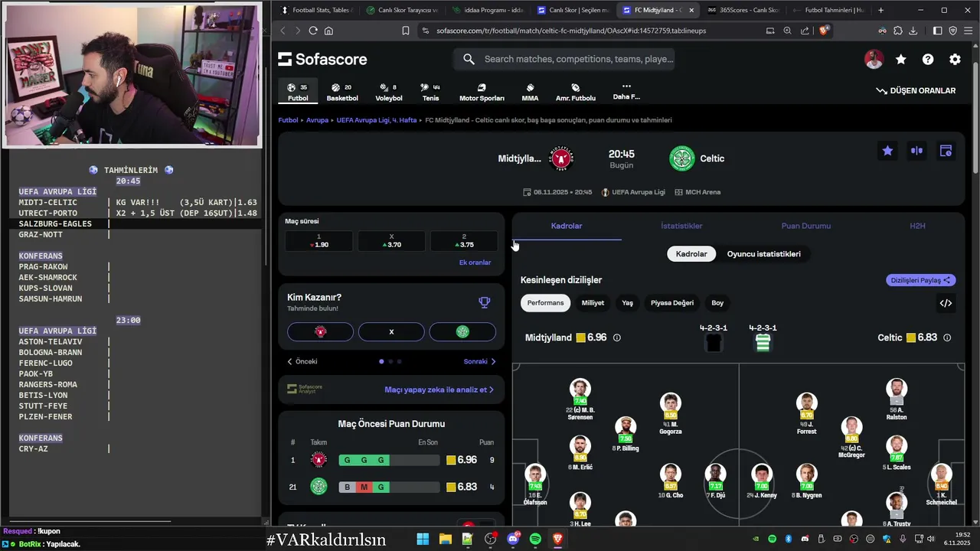Screen dimensions: 980x551
Task: Add the match to calendar icon
Action: (946, 151)
